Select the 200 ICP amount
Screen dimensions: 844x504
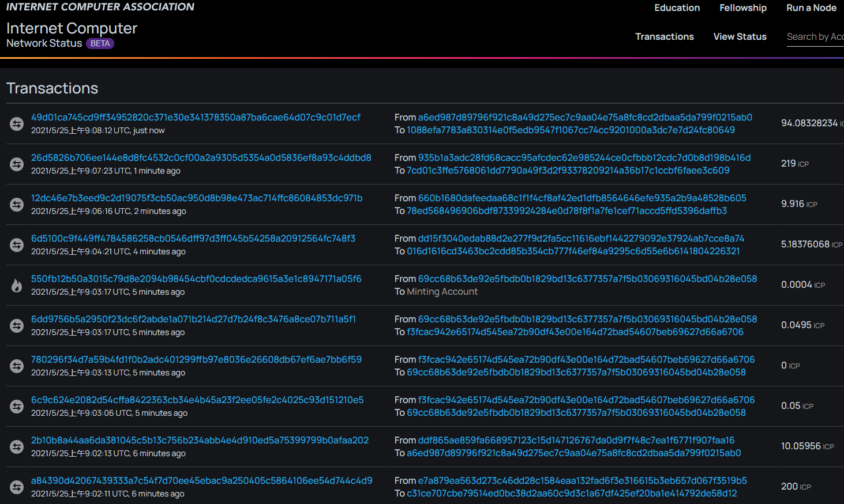tap(796, 487)
